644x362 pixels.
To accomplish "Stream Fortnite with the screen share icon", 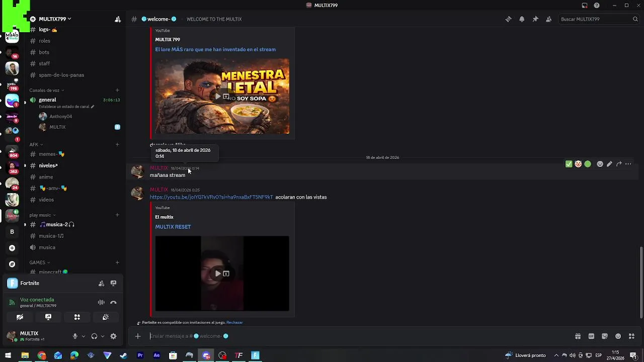I will [x=113, y=284].
